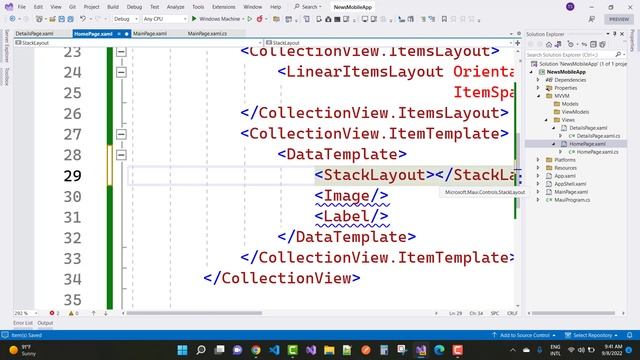Click the split editor plus icon at top right

(x=518, y=43)
